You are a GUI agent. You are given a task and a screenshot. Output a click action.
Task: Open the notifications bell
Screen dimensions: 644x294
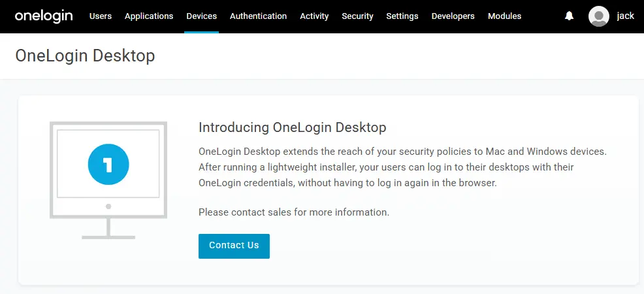click(569, 16)
